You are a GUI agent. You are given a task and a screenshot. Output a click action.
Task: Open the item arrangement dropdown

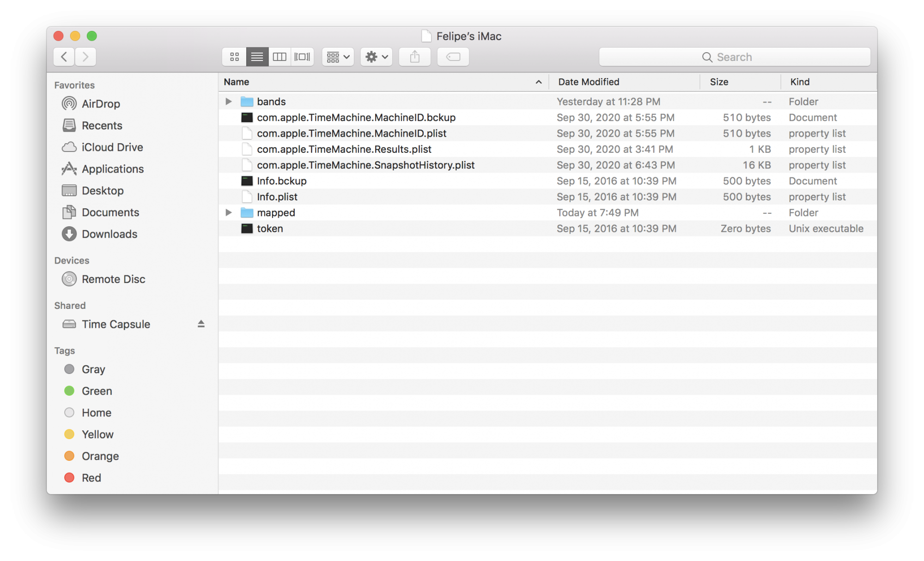tap(338, 57)
